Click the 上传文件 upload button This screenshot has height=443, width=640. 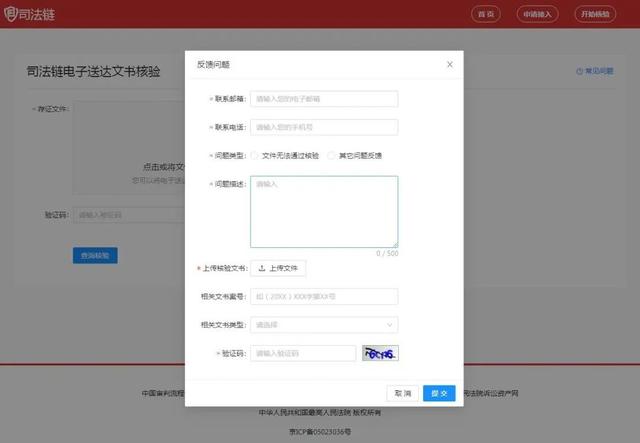[x=278, y=268]
